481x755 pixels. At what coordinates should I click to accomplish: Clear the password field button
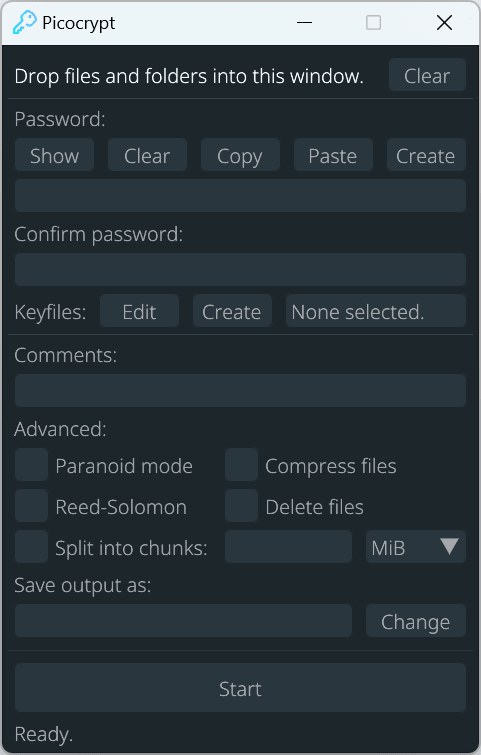[147, 155]
